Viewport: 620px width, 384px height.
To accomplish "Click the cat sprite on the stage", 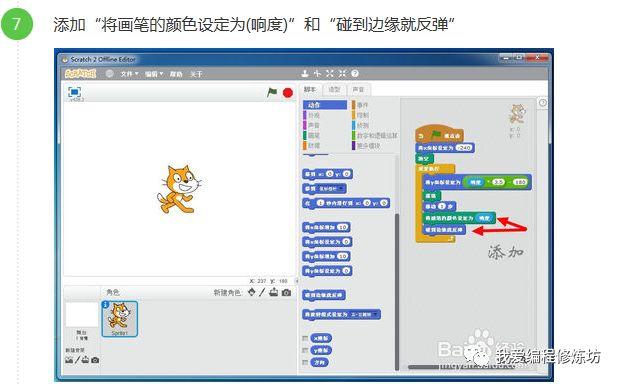I will pos(179,190).
